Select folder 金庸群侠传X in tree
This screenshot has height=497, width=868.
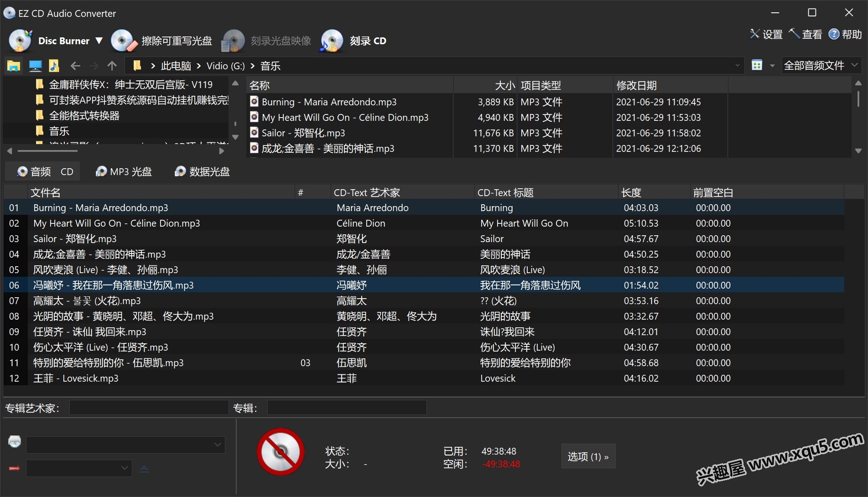coord(130,84)
